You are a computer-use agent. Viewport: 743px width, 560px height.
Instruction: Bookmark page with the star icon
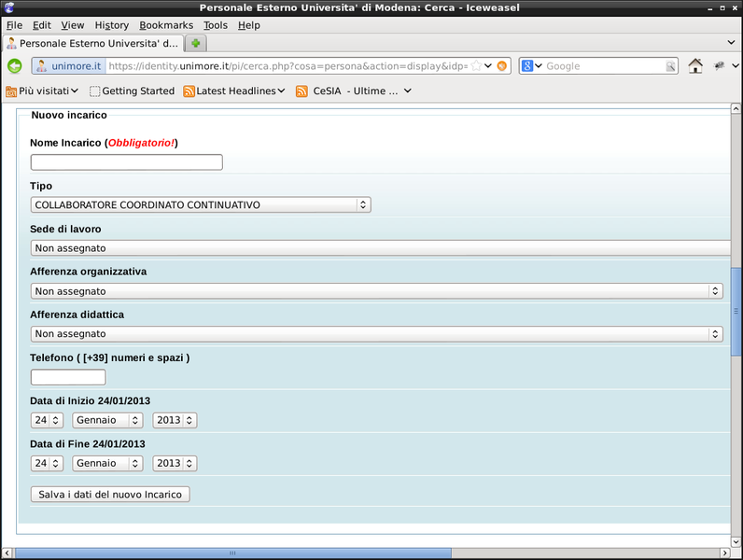(476, 66)
